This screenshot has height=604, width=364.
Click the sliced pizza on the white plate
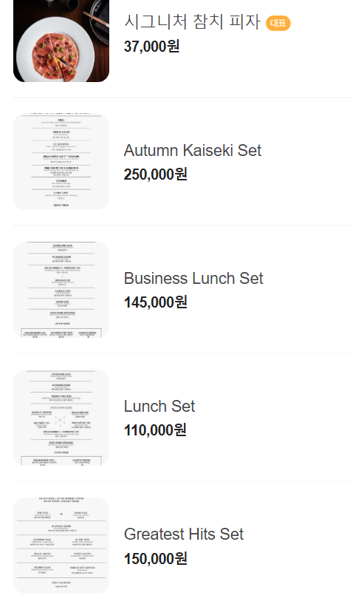click(x=57, y=55)
